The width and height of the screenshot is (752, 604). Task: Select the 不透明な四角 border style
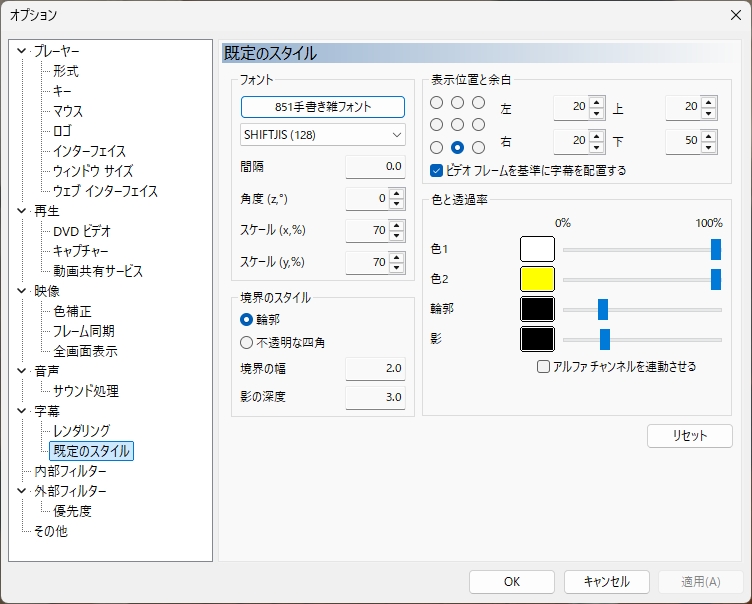click(x=247, y=342)
